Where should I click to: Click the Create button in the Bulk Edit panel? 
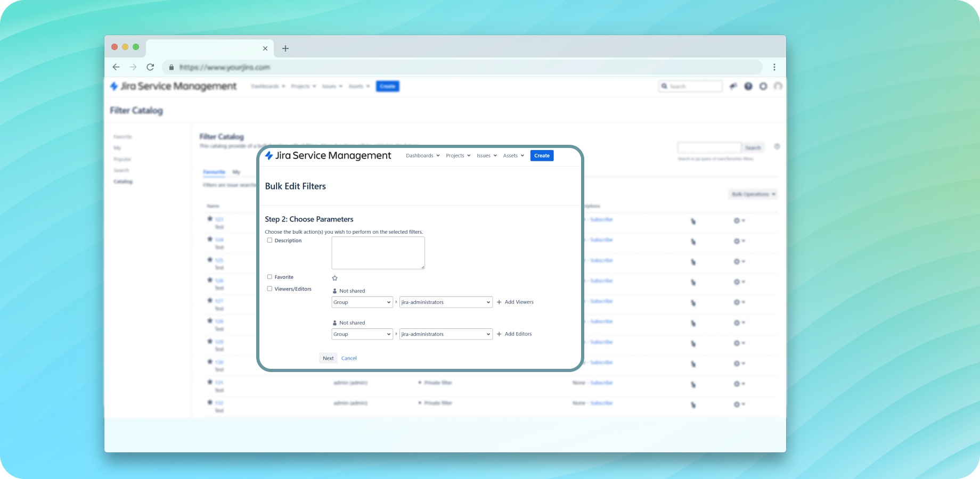pyautogui.click(x=542, y=156)
